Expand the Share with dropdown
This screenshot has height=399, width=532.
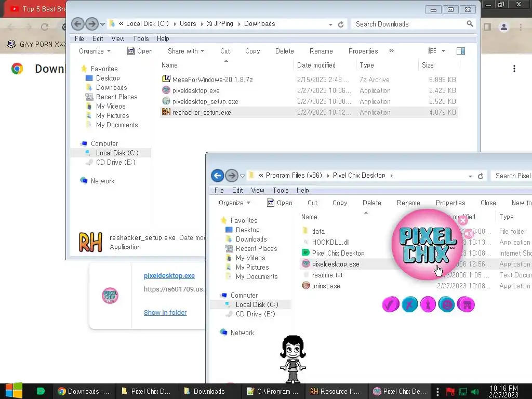tap(186, 51)
